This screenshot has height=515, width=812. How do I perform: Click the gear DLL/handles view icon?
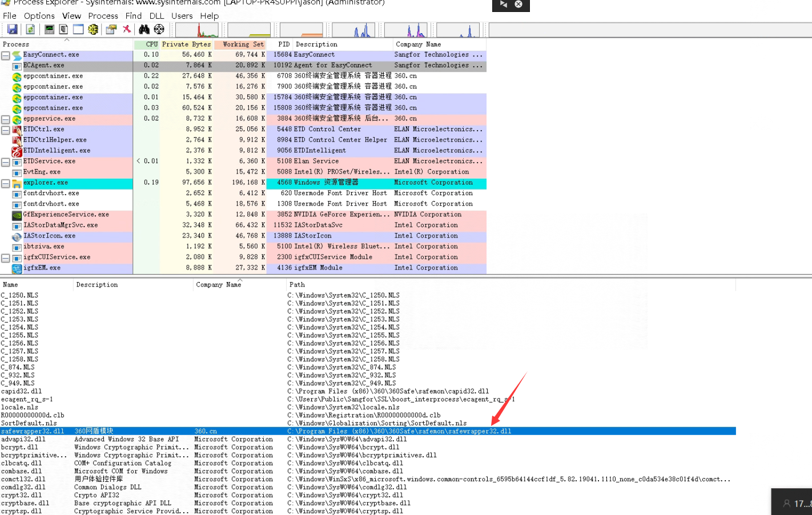click(x=93, y=29)
